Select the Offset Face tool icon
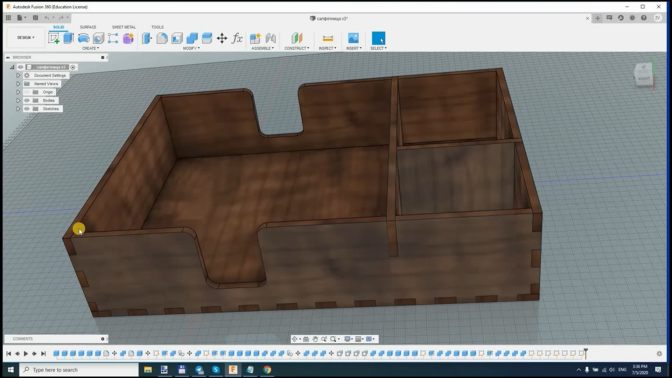This screenshot has width=672, height=378. pos(207,38)
